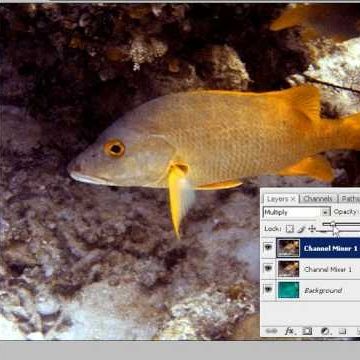Enable lock image pixels brush icon

[301, 229]
